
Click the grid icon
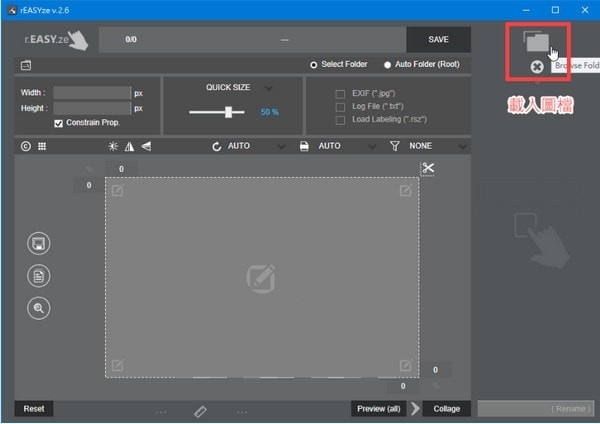click(42, 146)
